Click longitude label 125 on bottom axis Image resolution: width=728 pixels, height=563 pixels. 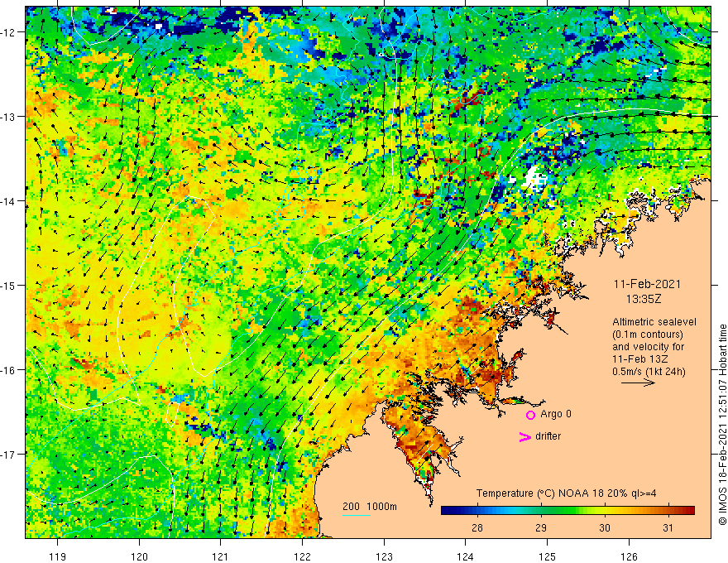(x=547, y=556)
